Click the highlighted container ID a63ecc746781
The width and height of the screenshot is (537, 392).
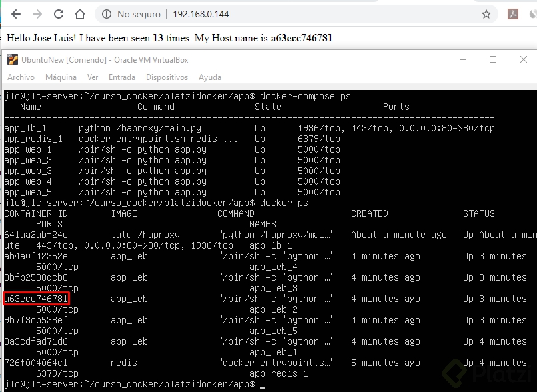point(36,299)
